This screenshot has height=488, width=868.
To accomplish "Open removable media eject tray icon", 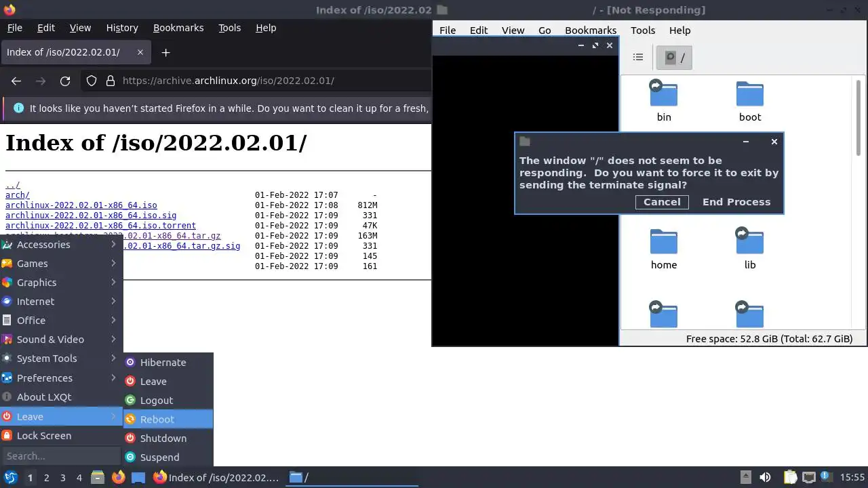I will tap(745, 477).
